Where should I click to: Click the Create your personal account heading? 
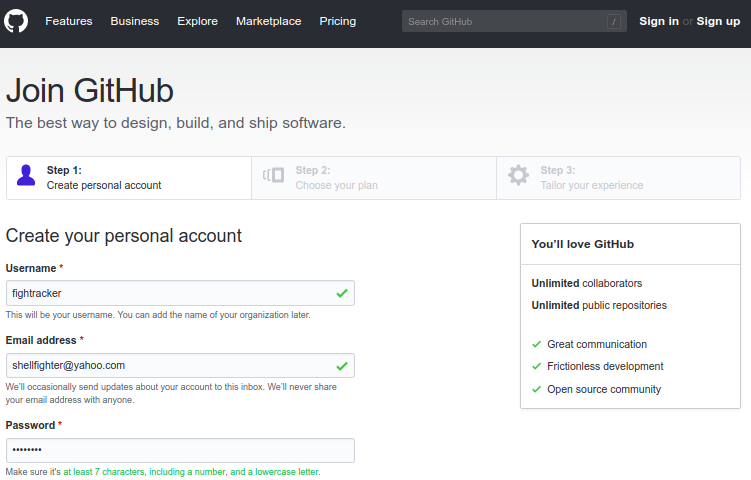click(124, 236)
